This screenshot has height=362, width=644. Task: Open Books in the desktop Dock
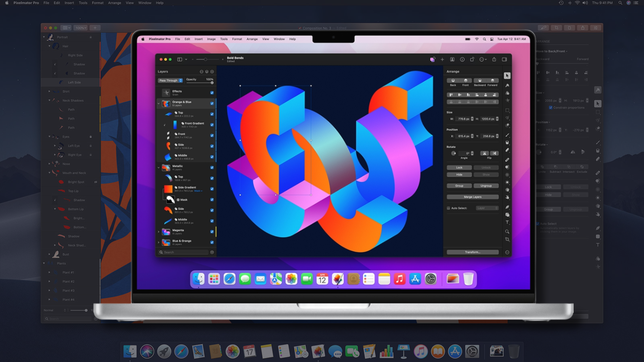438,351
